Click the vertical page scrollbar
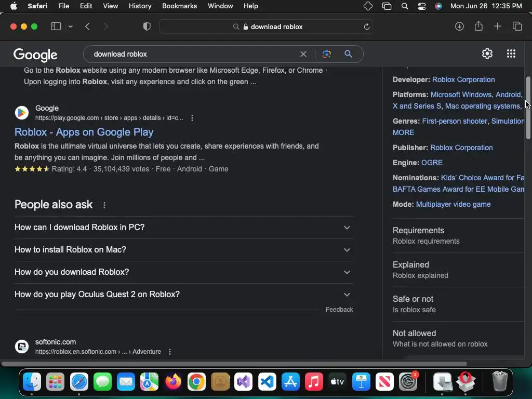532x399 pixels. pyautogui.click(x=528, y=108)
